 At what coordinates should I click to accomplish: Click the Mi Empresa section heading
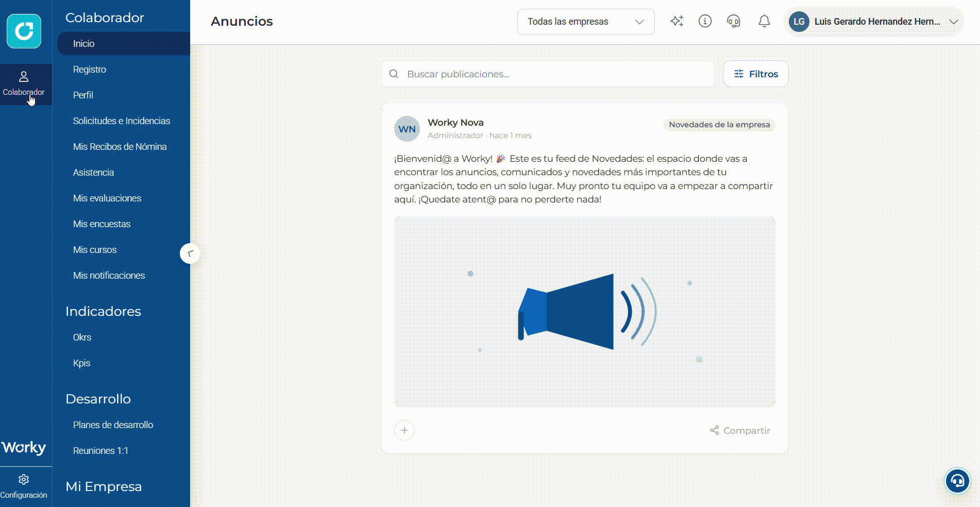pyautogui.click(x=104, y=486)
